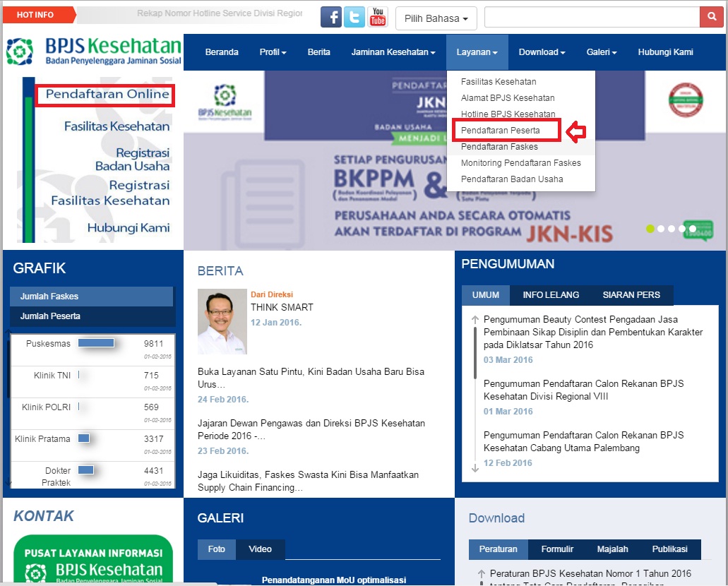
Task: Open Fasilitas Kesehatan sidebar link
Action: tap(117, 126)
